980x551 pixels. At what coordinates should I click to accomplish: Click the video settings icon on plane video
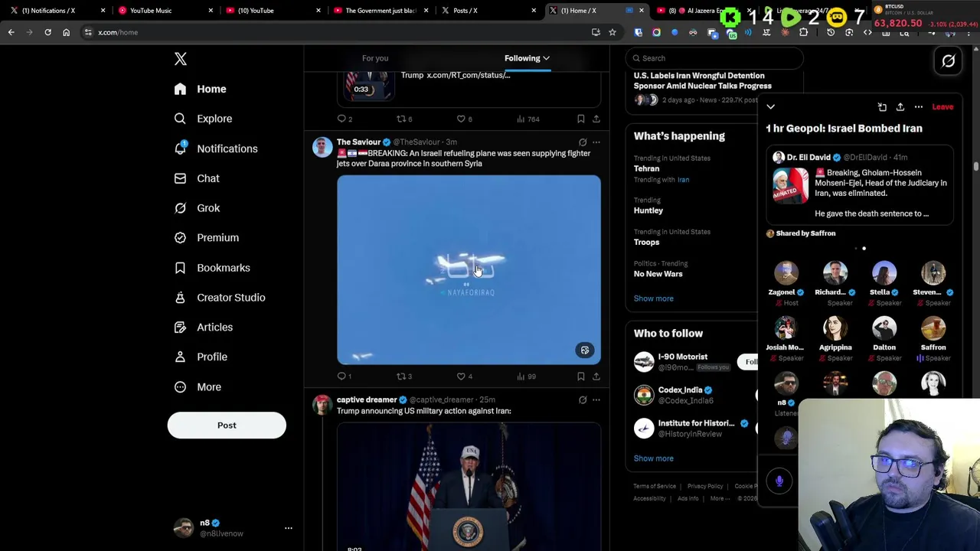[x=585, y=350]
